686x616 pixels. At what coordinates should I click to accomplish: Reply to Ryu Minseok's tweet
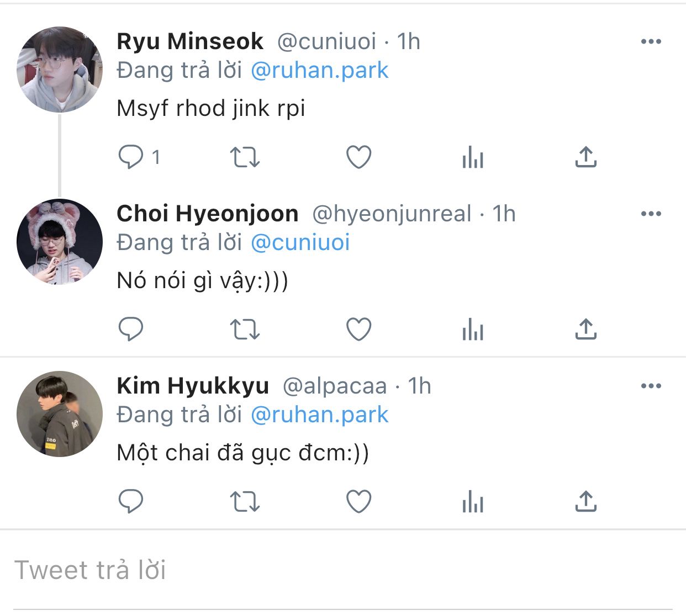[x=131, y=157]
